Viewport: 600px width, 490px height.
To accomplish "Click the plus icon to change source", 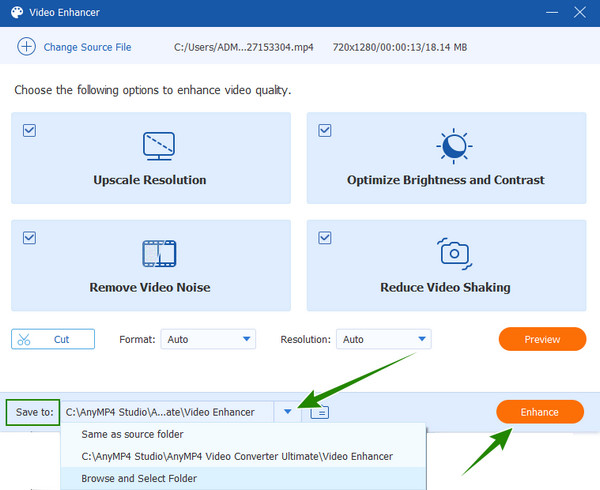I will pyautogui.click(x=26, y=47).
